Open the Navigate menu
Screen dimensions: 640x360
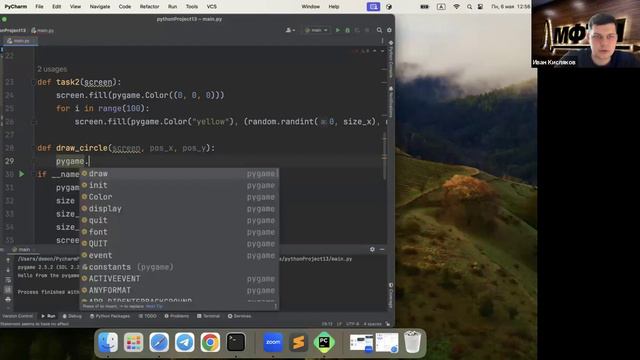pyautogui.click(x=100, y=7)
